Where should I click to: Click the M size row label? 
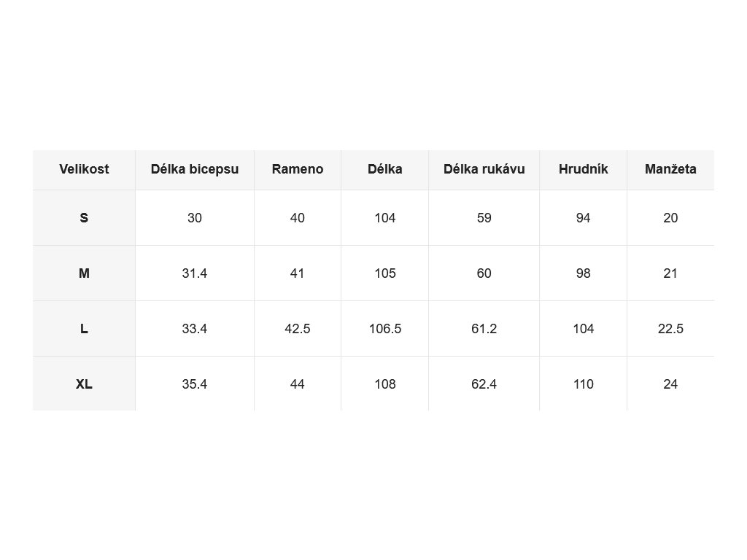(x=84, y=273)
